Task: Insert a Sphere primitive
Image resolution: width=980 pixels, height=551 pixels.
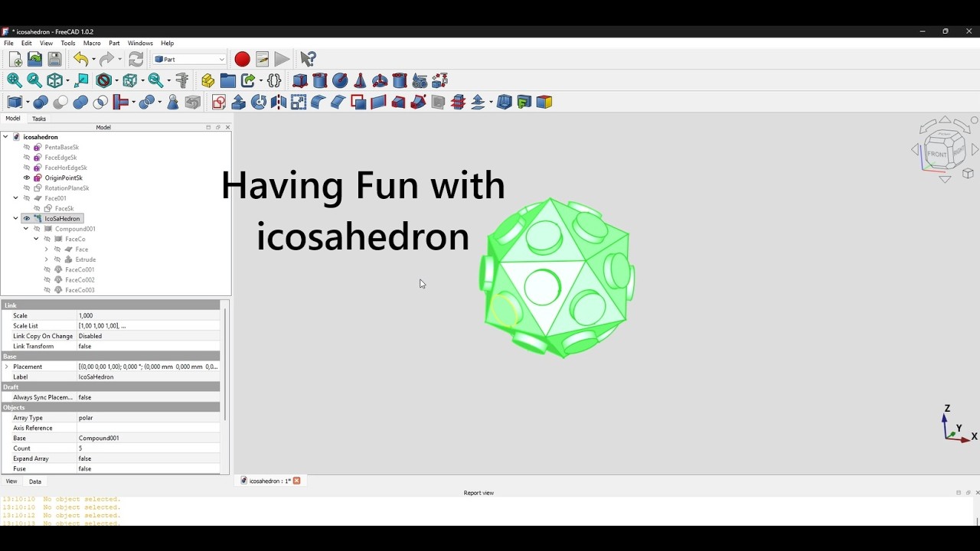Action: [340, 80]
